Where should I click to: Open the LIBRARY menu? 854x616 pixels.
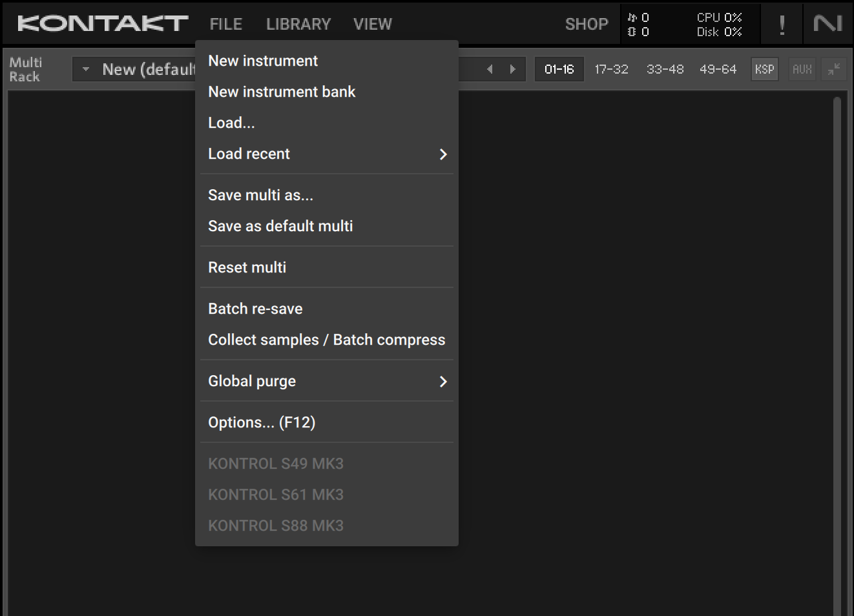click(x=298, y=24)
